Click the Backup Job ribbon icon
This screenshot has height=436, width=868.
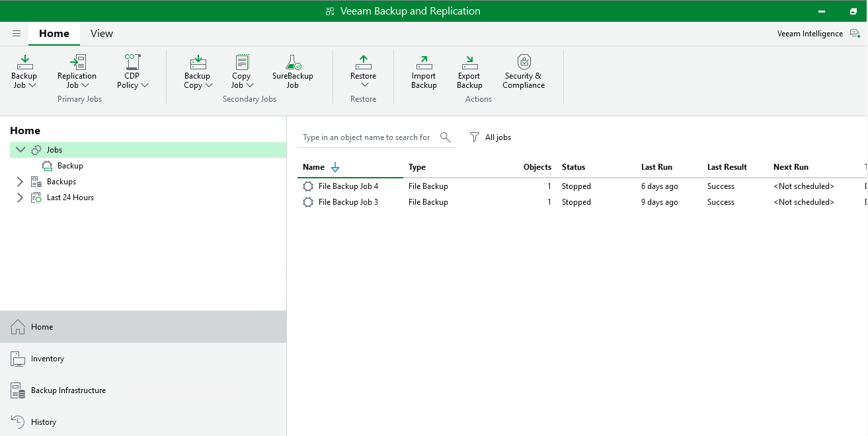(24, 63)
